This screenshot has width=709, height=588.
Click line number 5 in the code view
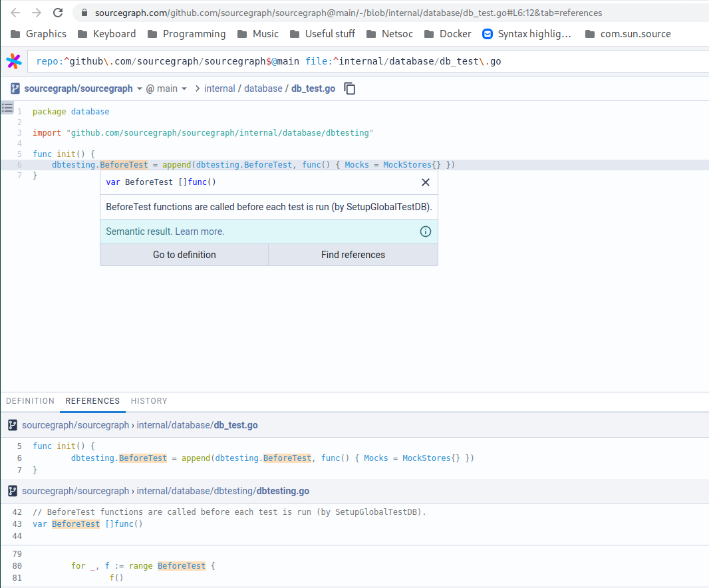tap(19, 154)
